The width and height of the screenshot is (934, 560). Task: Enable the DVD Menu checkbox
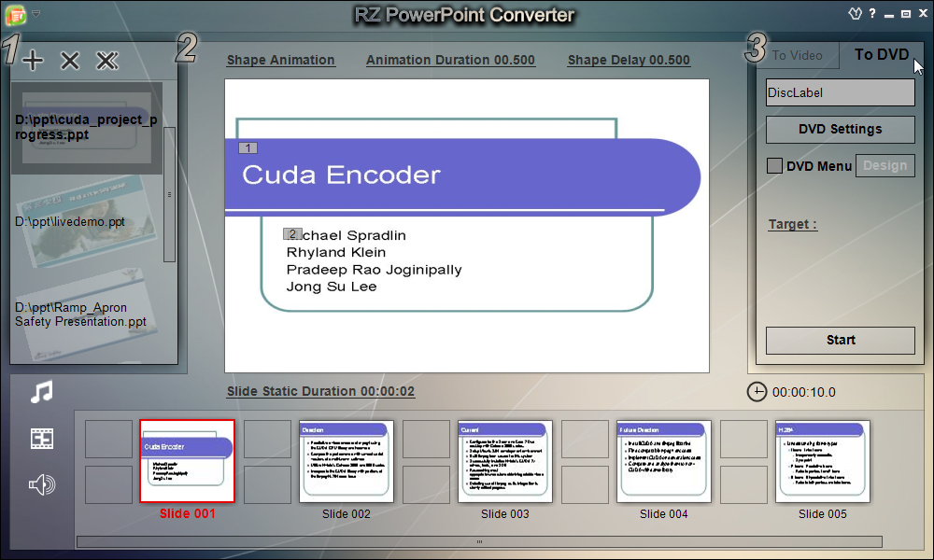pos(774,165)
